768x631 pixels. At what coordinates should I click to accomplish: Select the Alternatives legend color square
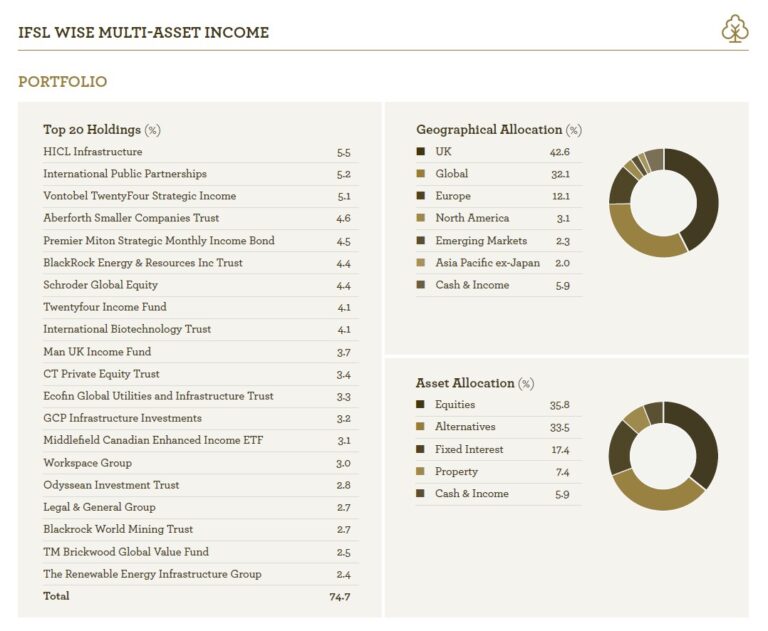pyautogui.click(x=421, y=427)
